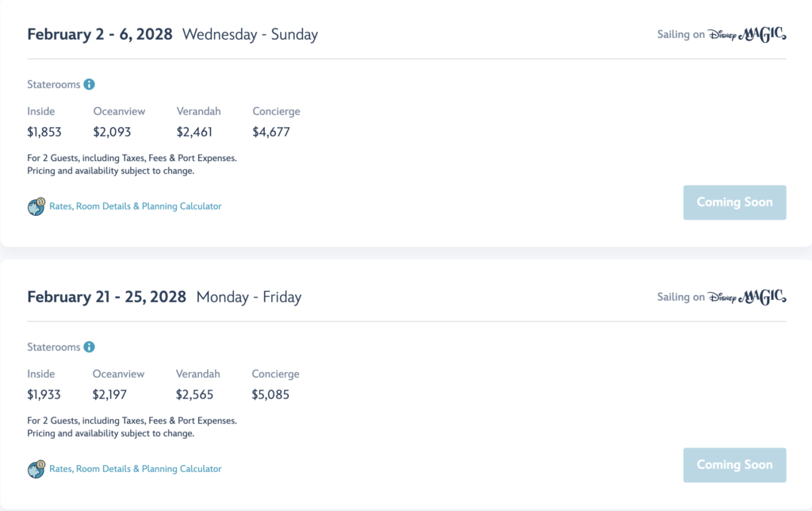
Task: Select Oceanview price $2,197
Action: tap(109, 395)
